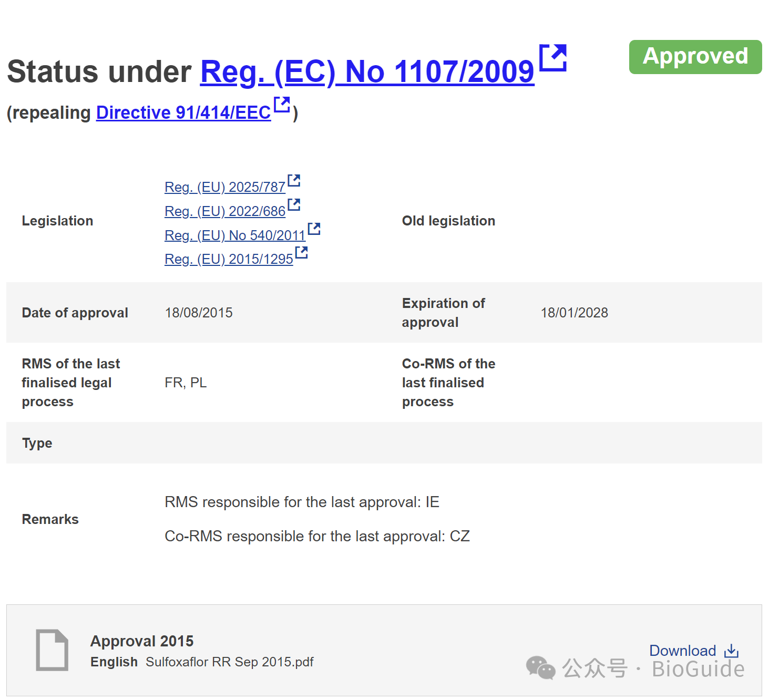Screen dimensions: 769x700
Task: Open Reg. (EU) 2025/787 legislation link
Action: (225, 187)
